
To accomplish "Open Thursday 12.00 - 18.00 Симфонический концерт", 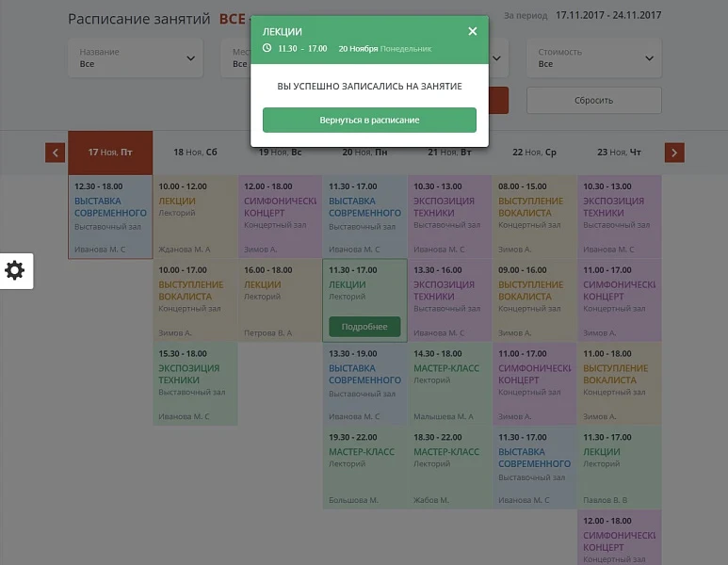I will coord(620,537).
